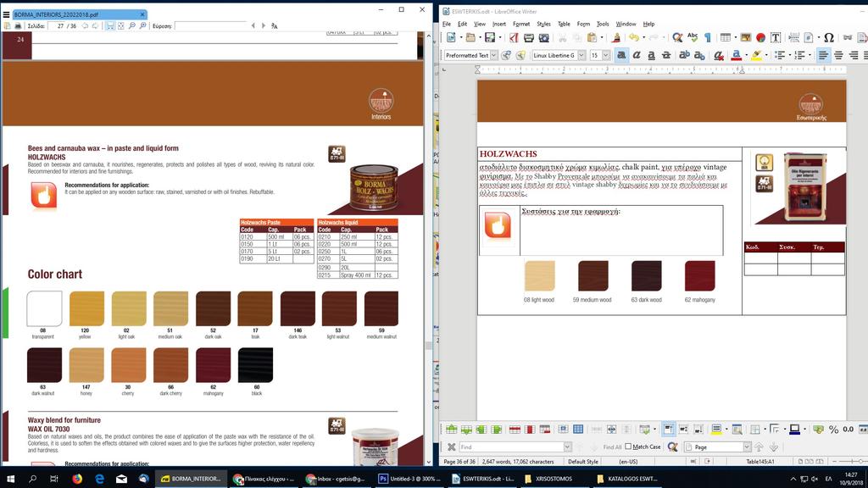Insert a text box using T icon
Viewport: 868px width, 488px height.
(x=776, y=37)
